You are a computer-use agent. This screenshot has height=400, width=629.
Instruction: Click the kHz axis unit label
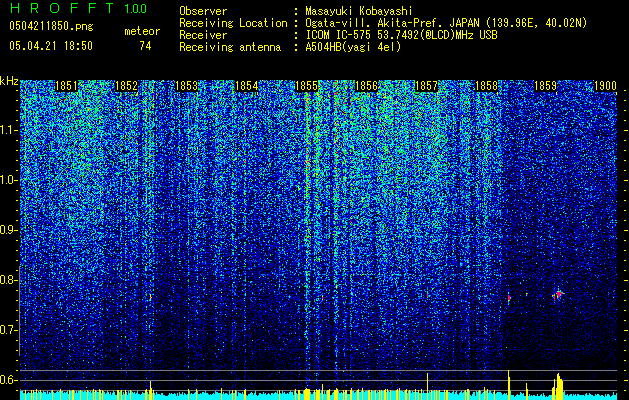click(x=9, y=81)
